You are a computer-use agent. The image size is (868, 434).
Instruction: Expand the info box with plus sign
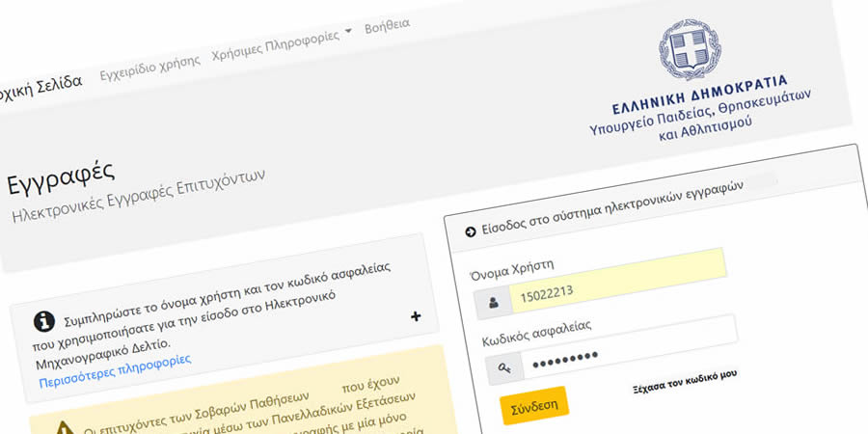pyautogui.click(x=416, y=316)
